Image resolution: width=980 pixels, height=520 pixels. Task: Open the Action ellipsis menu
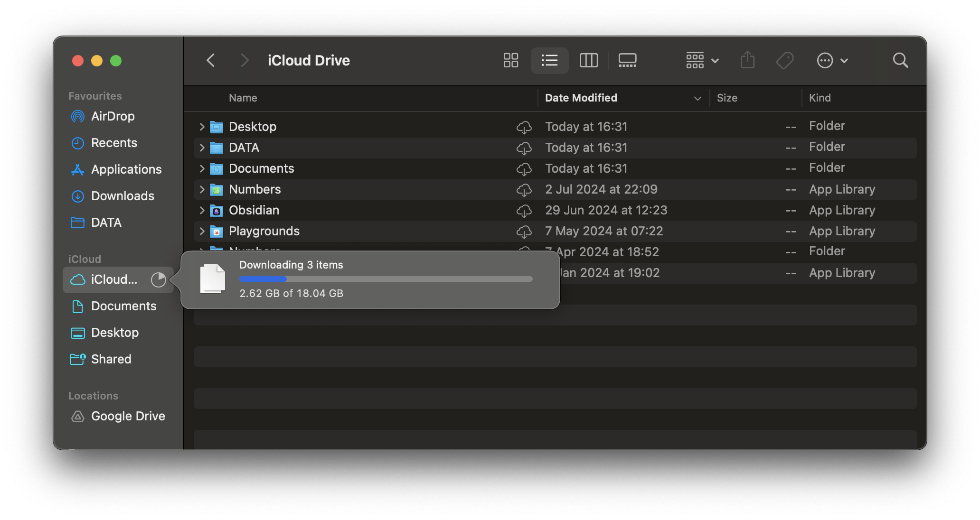click(x=832, y=60)
